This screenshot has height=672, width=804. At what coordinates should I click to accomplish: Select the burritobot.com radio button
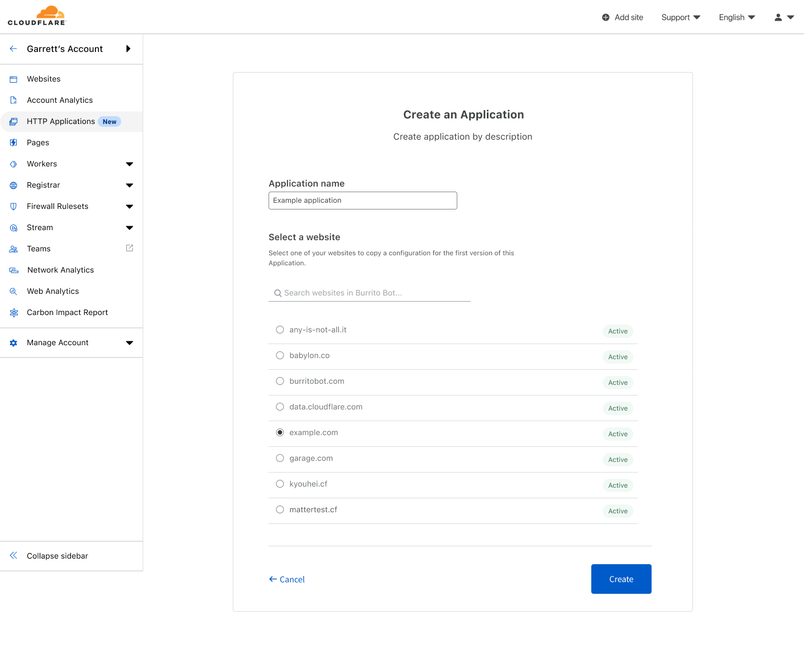point(280,381)
